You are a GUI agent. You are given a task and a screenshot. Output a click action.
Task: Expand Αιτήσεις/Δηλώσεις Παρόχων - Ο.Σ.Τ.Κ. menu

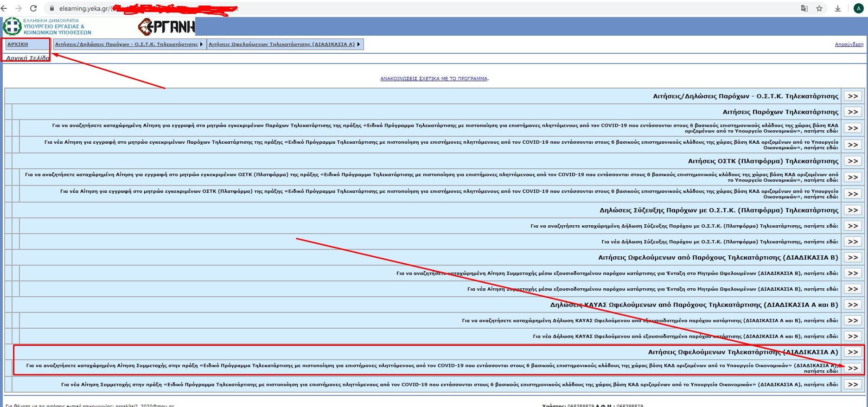click(129, 44)
